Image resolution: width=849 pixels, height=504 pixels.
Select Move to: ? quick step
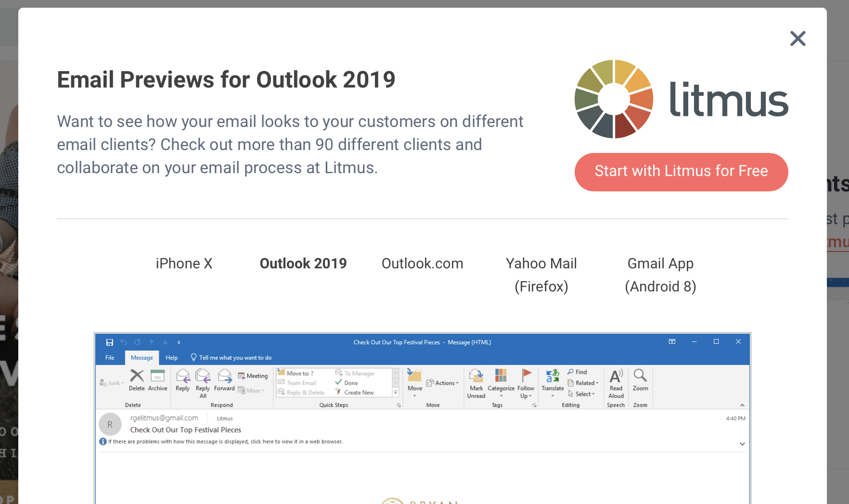[296, 373]
